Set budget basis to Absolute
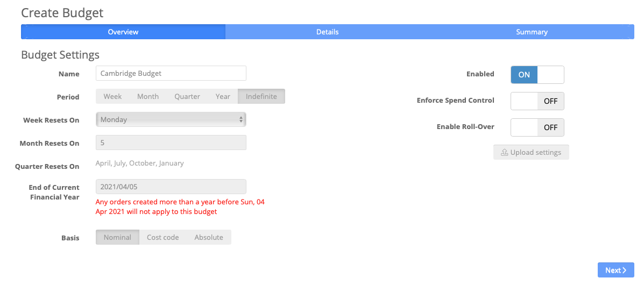The image size is (644, 285). coord(209,237)
